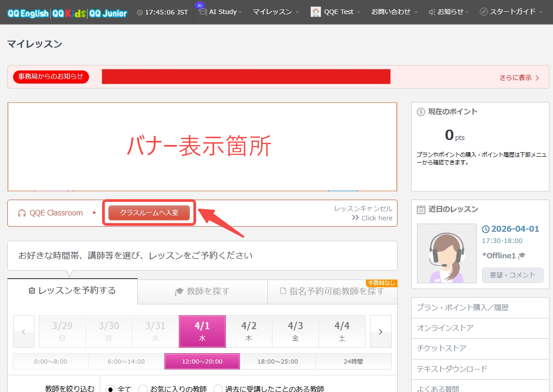This screenshot has width=553, height=392.
Task: Click the スタートガイド compass icon
Action: (x=484, y=12)
